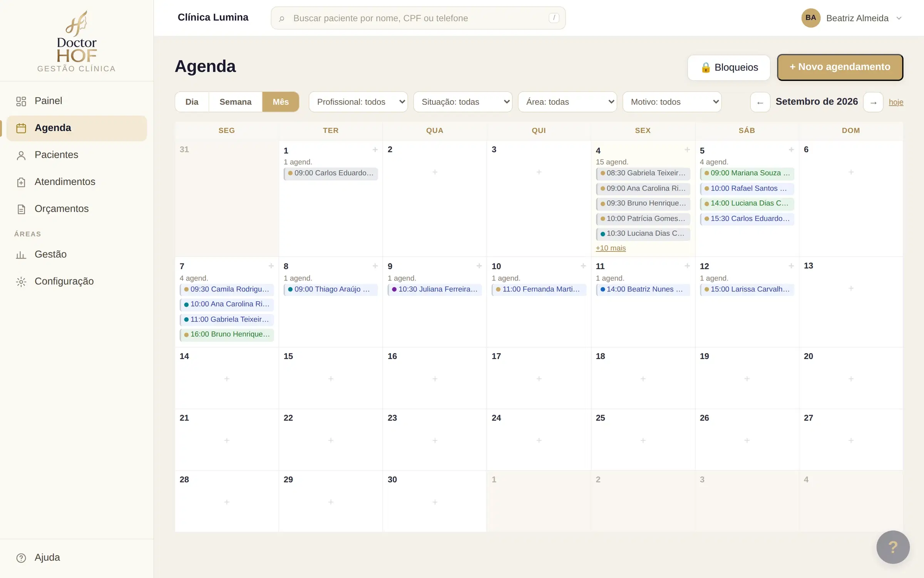The image size is (924, 578).
Task: Open 16:00 Bruno Henrique appointment
Action: (227, 334)
